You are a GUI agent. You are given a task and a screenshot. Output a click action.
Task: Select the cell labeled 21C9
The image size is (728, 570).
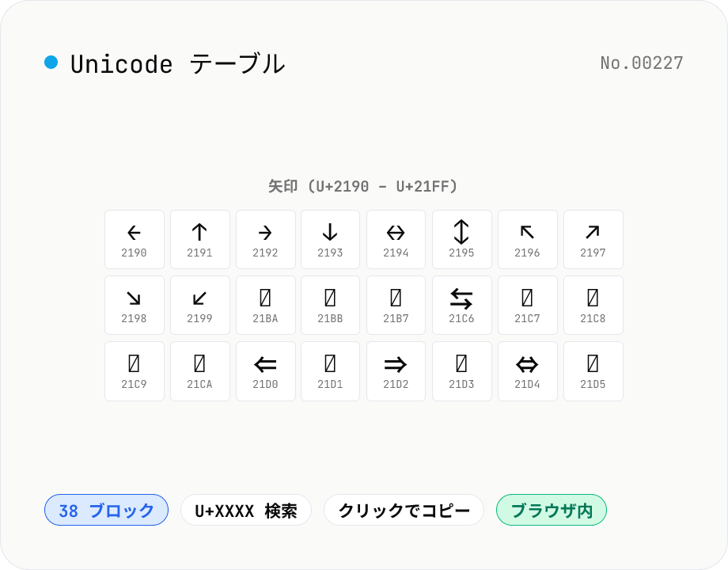click(x=135, y=371)
